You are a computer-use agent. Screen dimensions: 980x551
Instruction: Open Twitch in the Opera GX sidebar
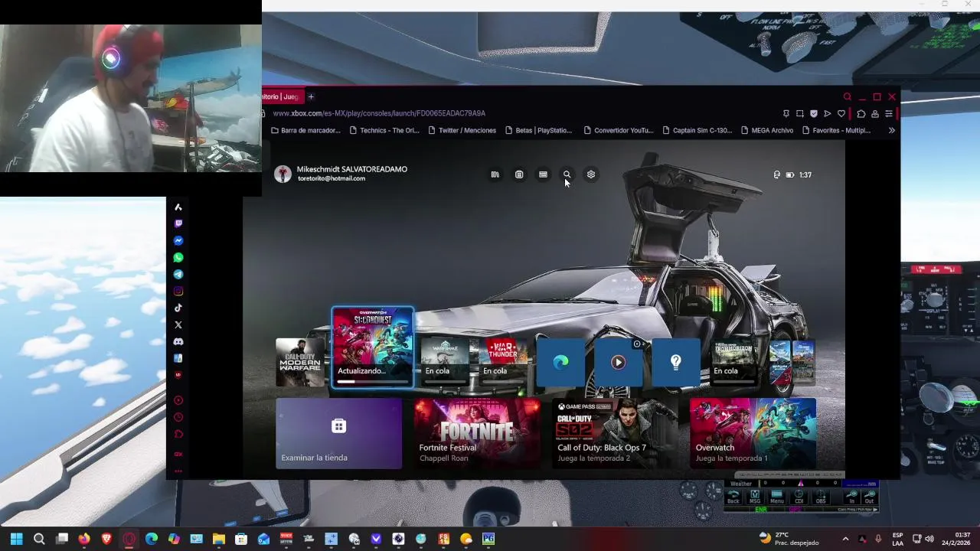click(x=178, y=223)
